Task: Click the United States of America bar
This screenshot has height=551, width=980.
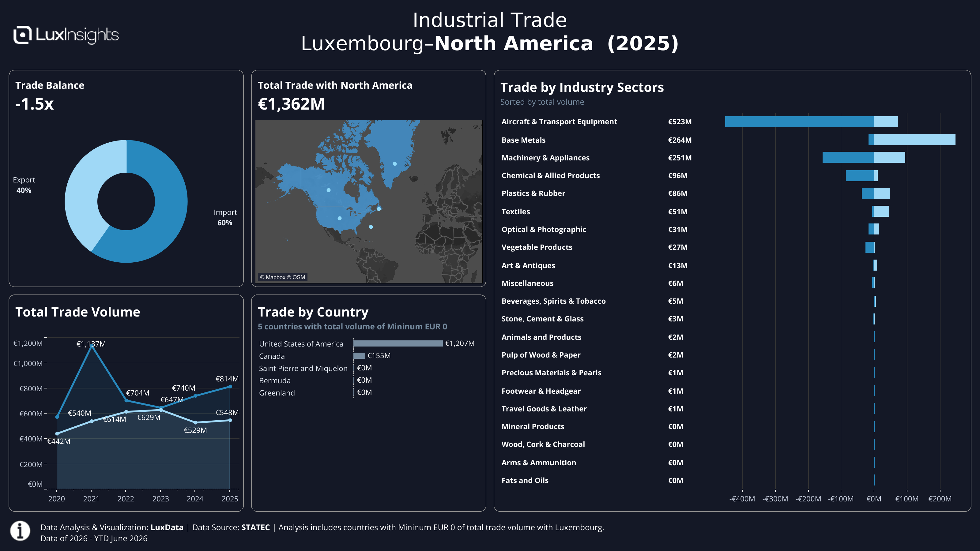Action: coord(398,343)
